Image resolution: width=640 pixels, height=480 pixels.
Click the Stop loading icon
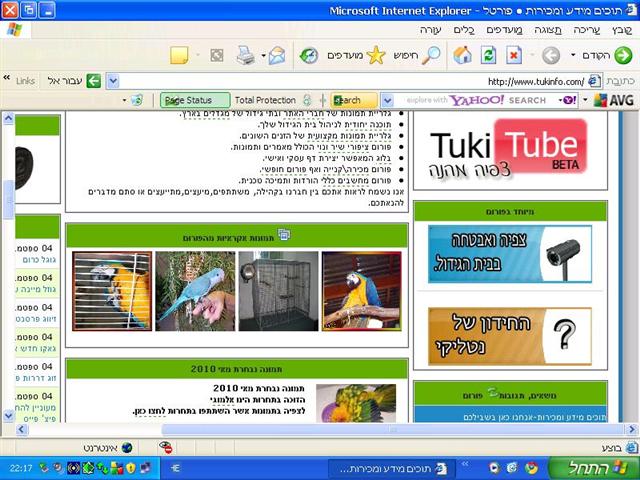[514, 55]
